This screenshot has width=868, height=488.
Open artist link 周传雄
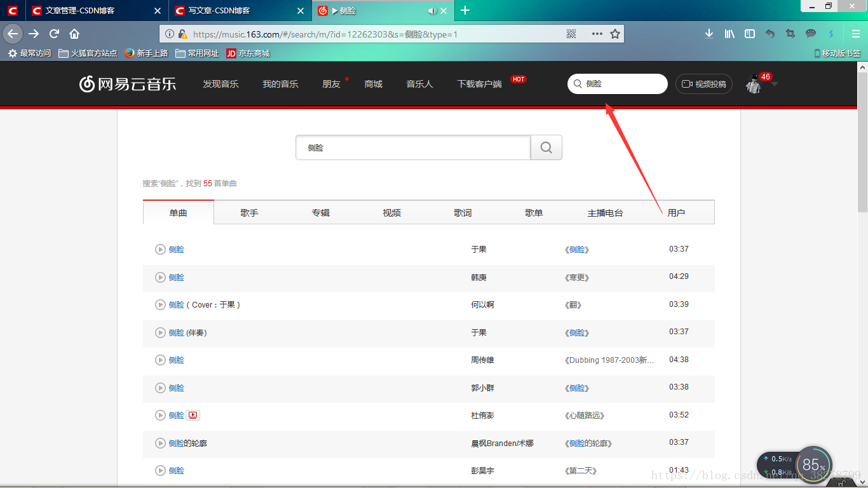[483, 360]
